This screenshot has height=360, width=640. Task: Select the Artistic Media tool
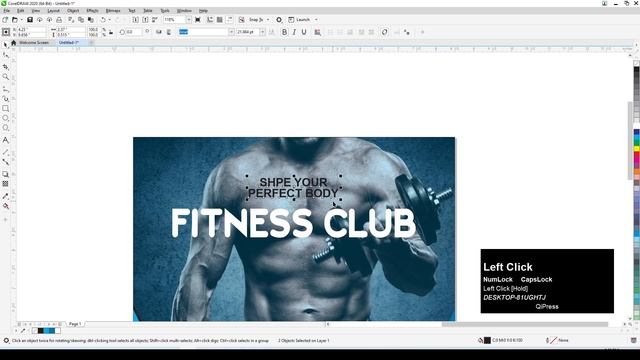click(6, 98)
